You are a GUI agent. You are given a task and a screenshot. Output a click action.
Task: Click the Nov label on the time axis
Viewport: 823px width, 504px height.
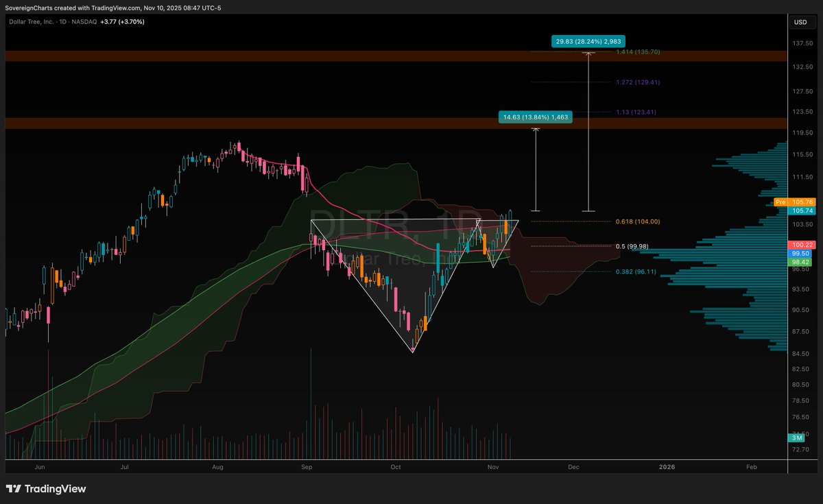492,467
